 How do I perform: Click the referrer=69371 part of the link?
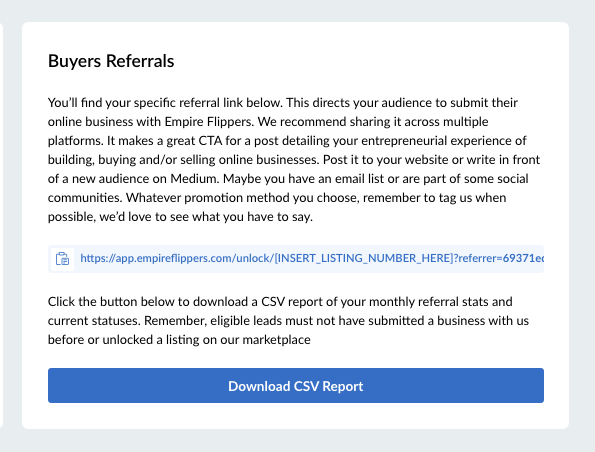coord(501,258)
